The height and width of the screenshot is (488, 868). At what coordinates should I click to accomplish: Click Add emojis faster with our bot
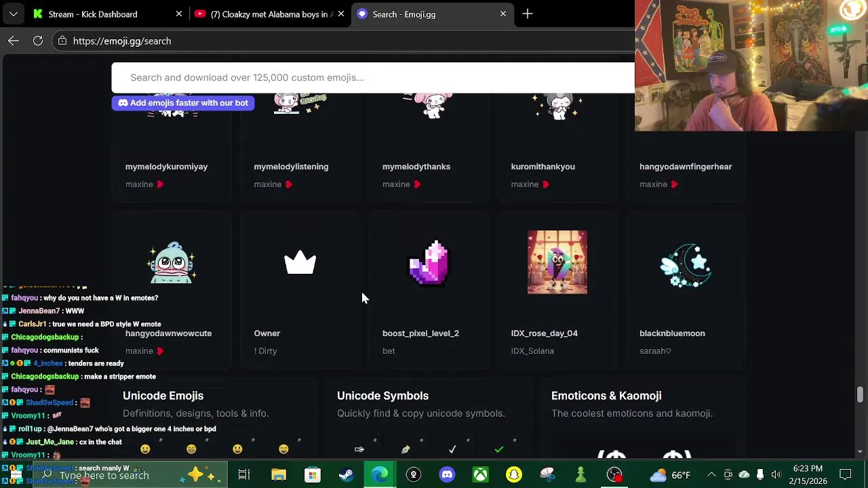[x=183, y=103]
